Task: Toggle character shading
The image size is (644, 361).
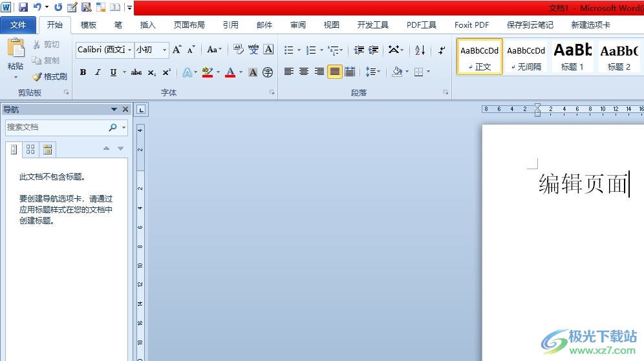Action: (253, 72)
